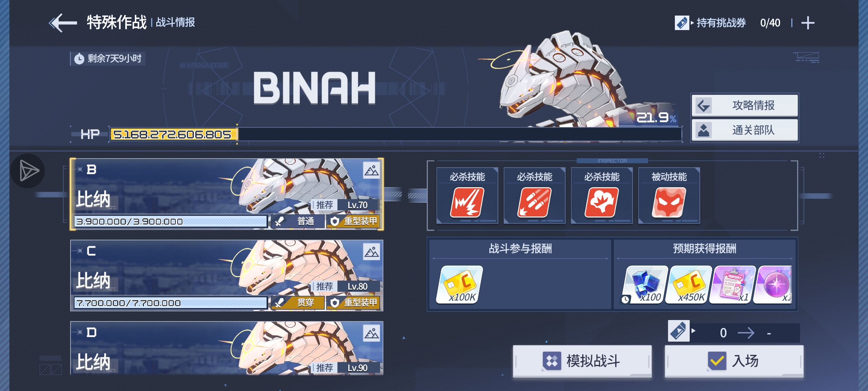Open 通关部队 cleared teams
This screenshot has width=868, height=391.
pos(745,130)
